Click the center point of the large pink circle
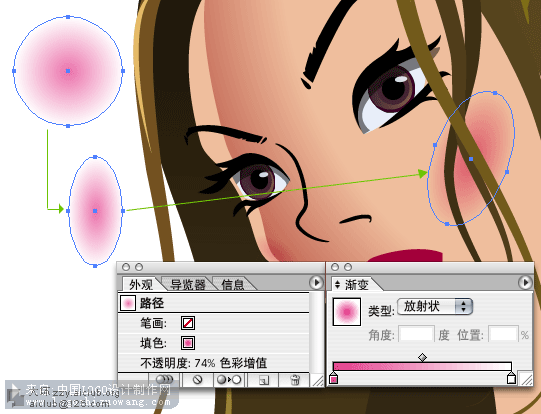Viewport: 541px width, 414px height. point(68,71)
